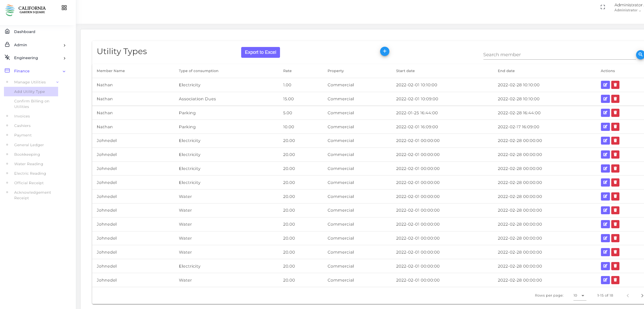The image size is (644, 309).
Task: Edit Nathan's Electricity utility row
Action: click(x=605, y=85)
